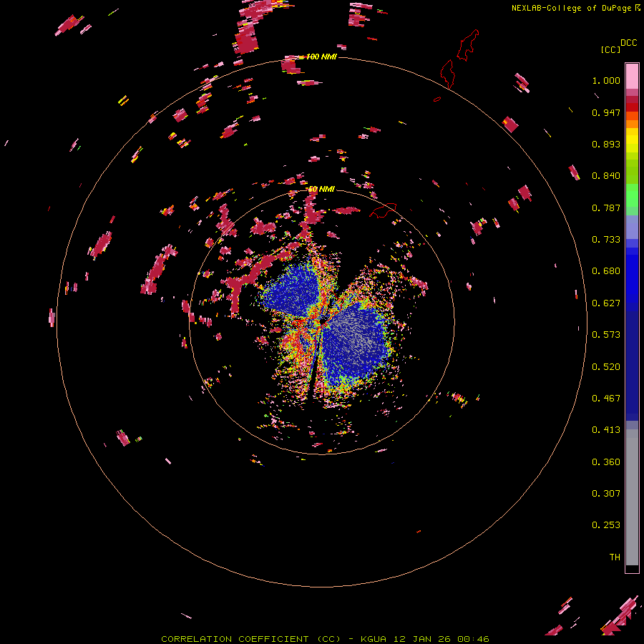644x644 pixels.
Task: Select the 0.360 legend value
Action: [x=606, y=462]
